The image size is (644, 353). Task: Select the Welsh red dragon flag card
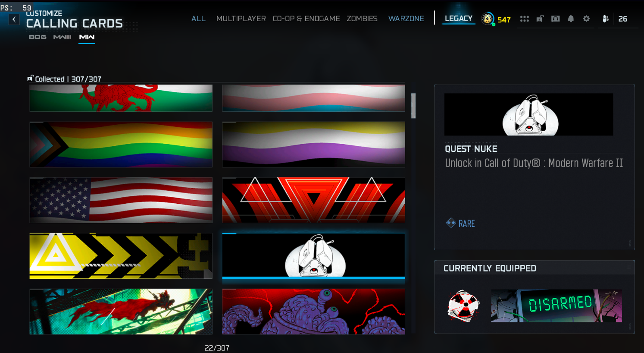coord(121,98)
